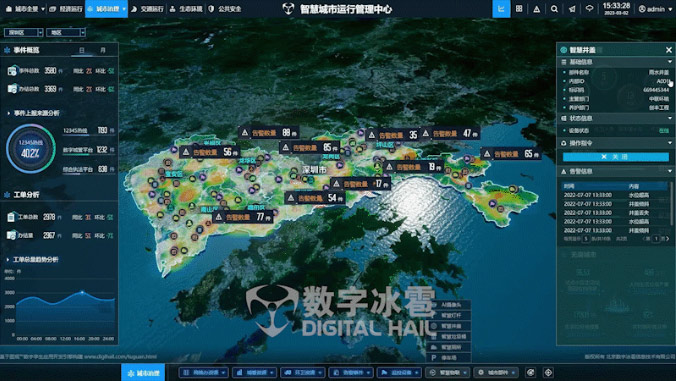Image resolution: width=676 pixels, height=381 pixels.
Task: Switch 事件概览 to the 月 tab
Action: point(103,50)
